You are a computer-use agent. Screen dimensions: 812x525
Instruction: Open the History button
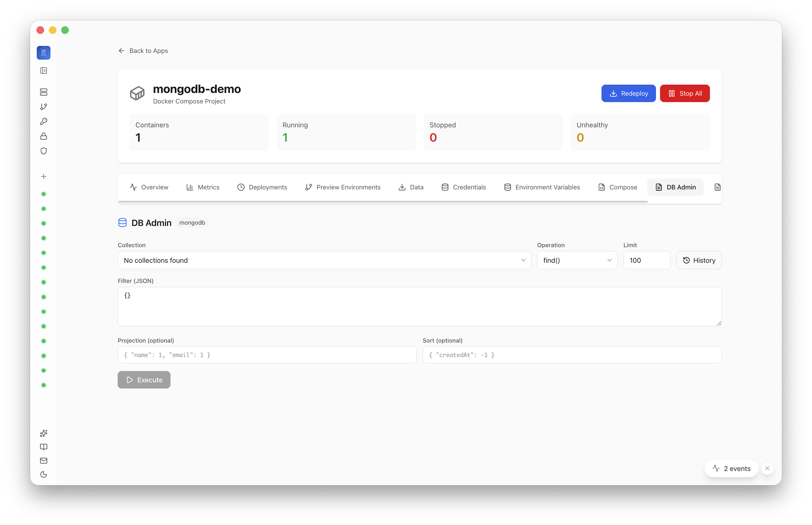[699, 260]
